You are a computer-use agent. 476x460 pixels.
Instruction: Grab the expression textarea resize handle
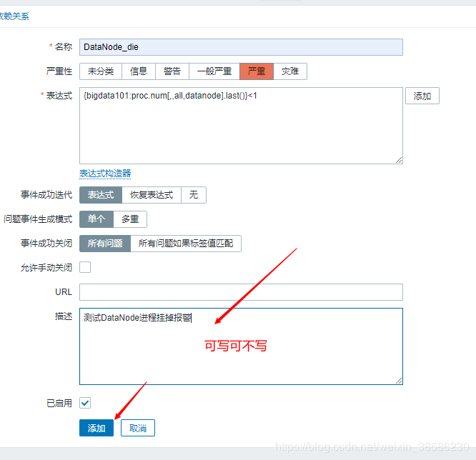pos(399,160)
